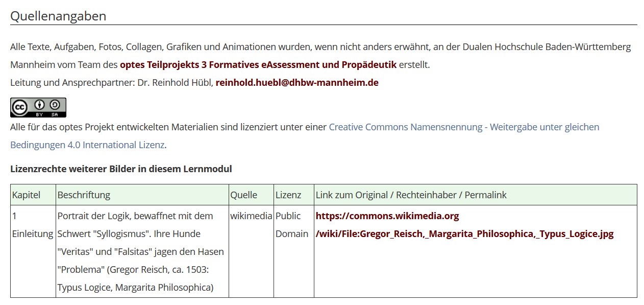Click the share-alike symbol in the license badge

pos(55,106)
